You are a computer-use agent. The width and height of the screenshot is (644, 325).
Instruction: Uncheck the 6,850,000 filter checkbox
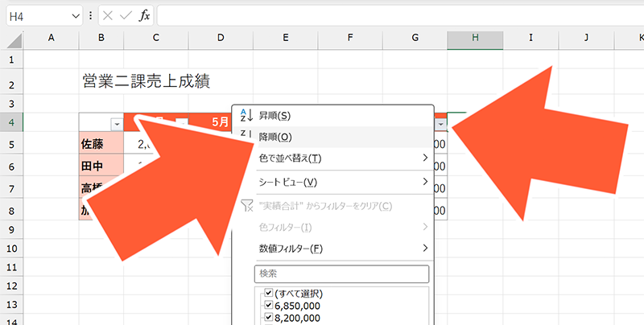269,306
